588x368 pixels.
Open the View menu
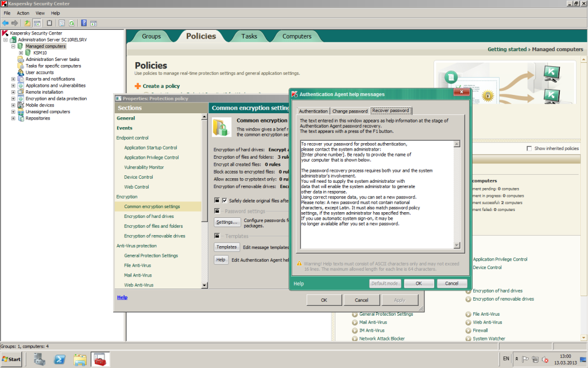click(40, 13)
